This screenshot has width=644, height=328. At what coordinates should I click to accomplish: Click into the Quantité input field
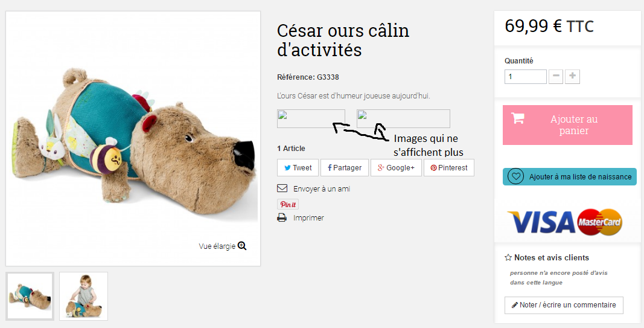coord(525,77)
